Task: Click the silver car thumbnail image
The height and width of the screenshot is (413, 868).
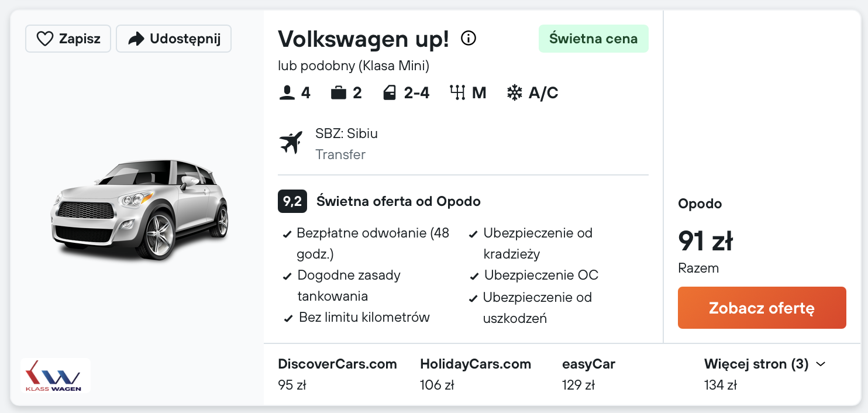Action: 140,209
